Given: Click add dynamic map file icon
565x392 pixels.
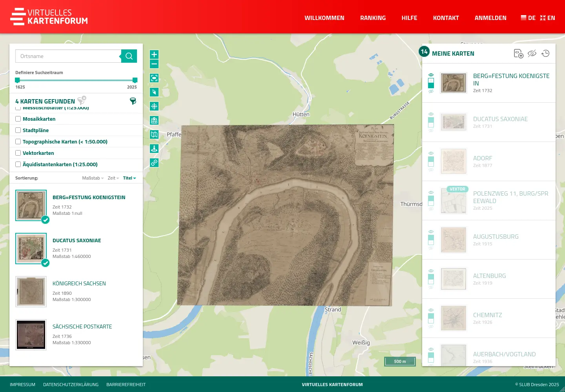Looking at the screenshot, I should [519, 54].
